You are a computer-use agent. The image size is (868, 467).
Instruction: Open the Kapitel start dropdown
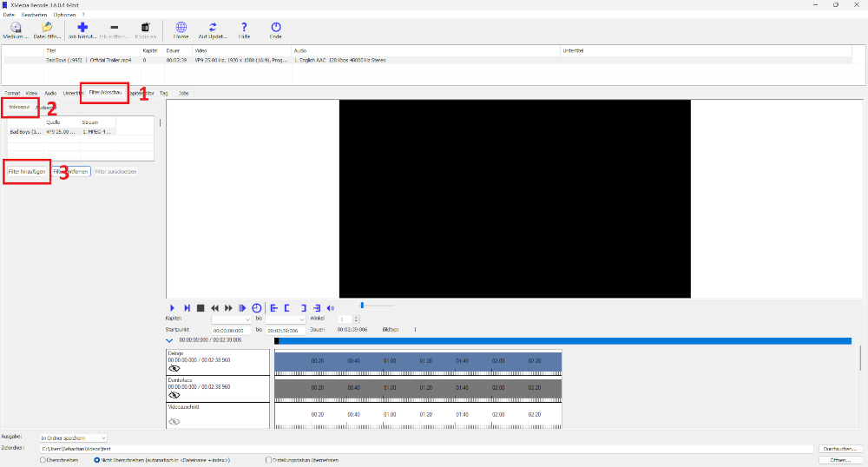click(231, 319)
